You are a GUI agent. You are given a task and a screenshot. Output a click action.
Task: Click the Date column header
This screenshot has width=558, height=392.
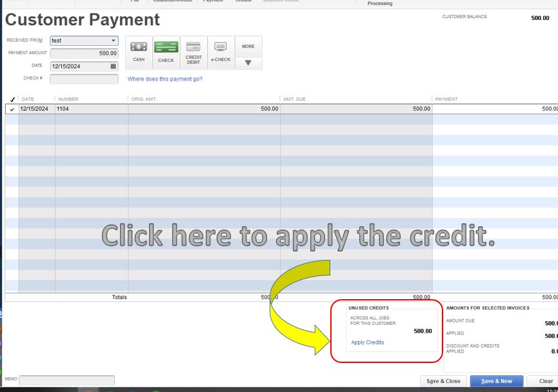28,99
